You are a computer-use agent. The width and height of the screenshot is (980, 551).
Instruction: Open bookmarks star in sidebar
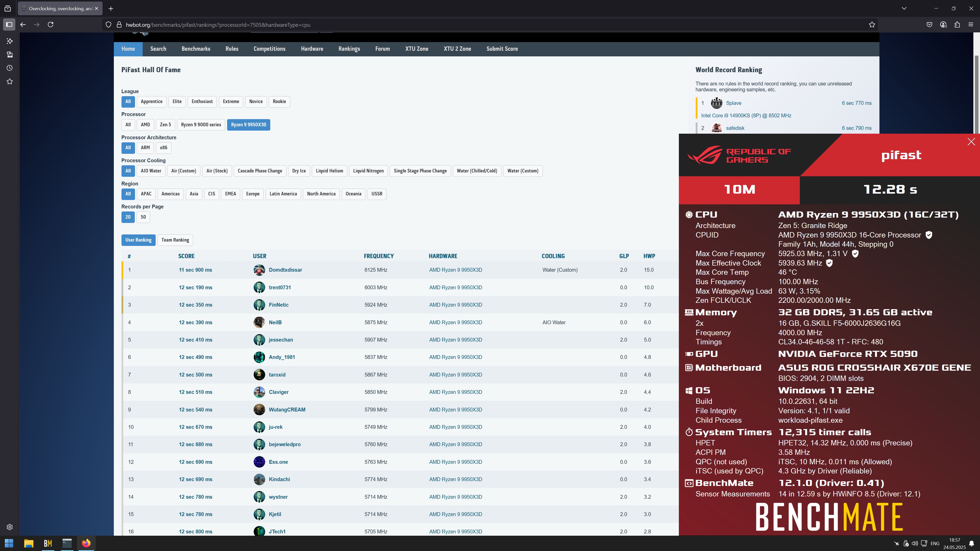tap(10, 81)
